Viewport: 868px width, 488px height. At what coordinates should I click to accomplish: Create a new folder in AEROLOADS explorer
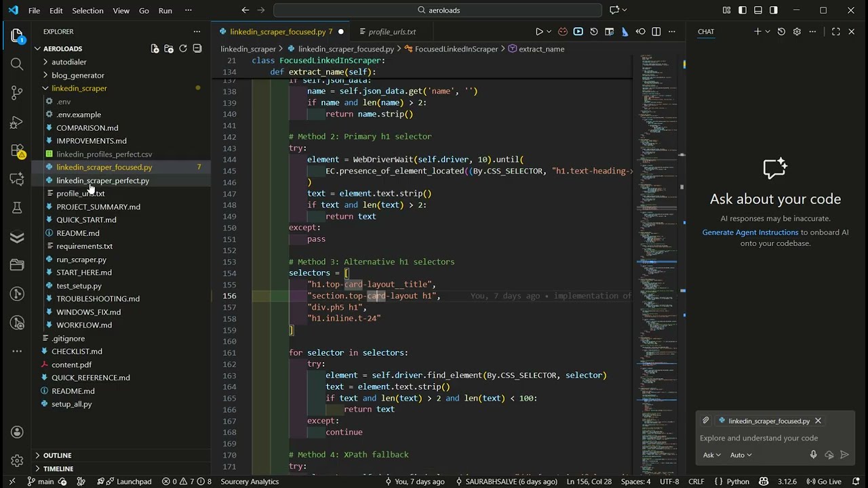coord(169,49)
